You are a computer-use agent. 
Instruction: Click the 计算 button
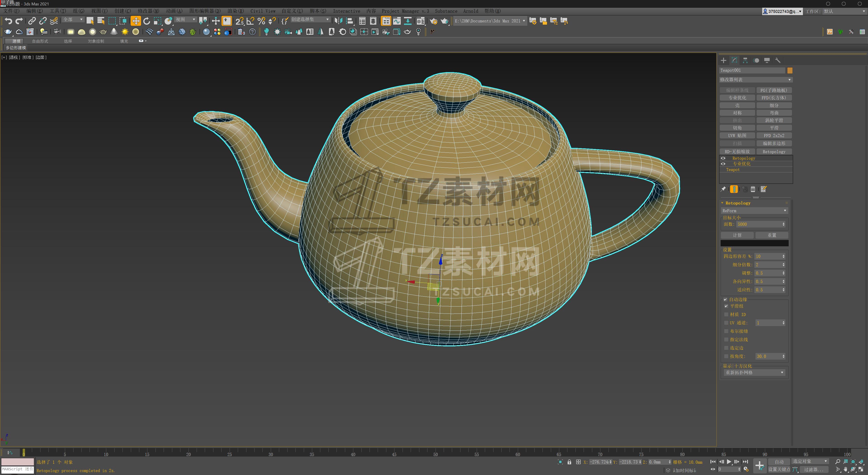737,235
